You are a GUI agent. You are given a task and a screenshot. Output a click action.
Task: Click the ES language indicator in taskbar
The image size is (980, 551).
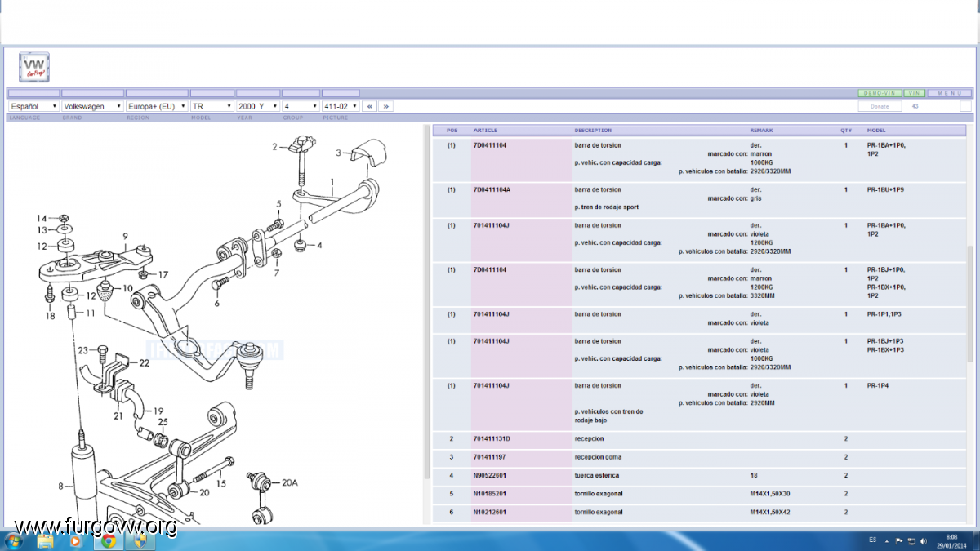[x=872, y=540]
